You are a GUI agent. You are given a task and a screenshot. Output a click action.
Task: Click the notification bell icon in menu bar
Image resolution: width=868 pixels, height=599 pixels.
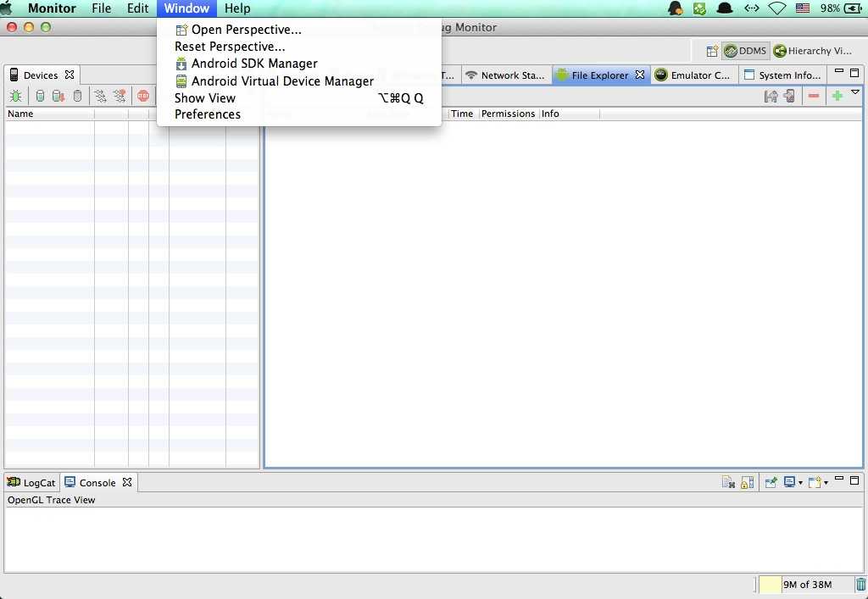pos(675,8)
